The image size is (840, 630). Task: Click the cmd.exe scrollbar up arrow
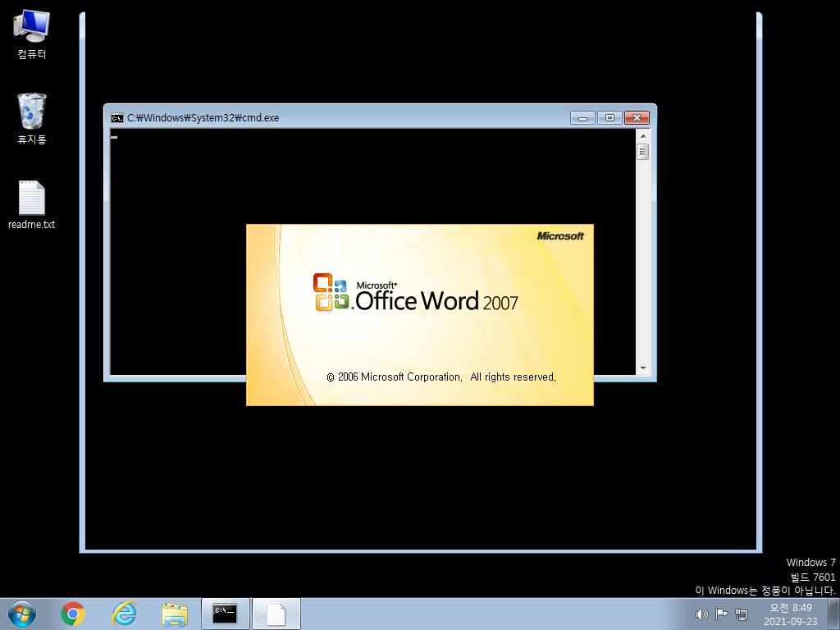(643, 136)
